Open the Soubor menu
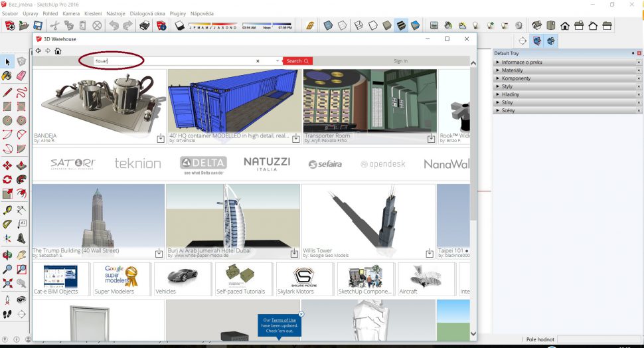 coord(10,13)
